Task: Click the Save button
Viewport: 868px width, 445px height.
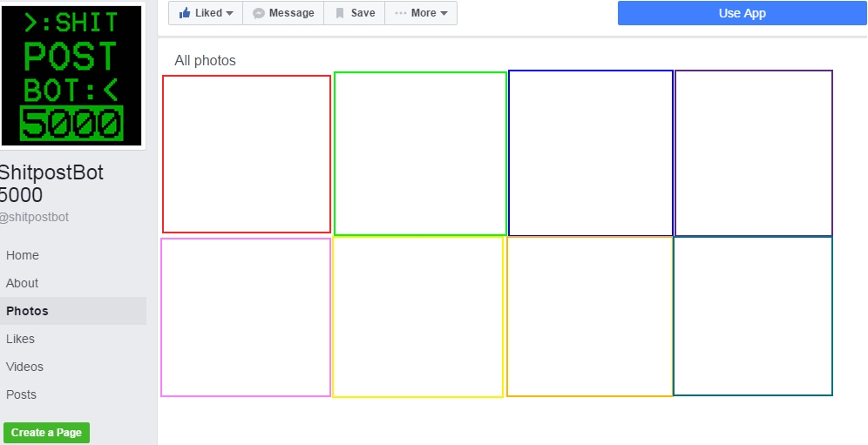Action: click(355, 13)
